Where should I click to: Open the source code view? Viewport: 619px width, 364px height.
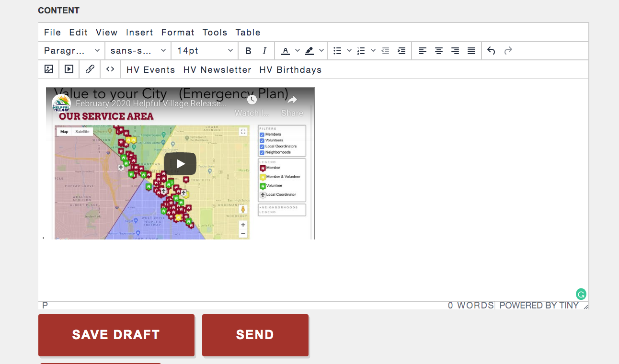click(110, 69)
